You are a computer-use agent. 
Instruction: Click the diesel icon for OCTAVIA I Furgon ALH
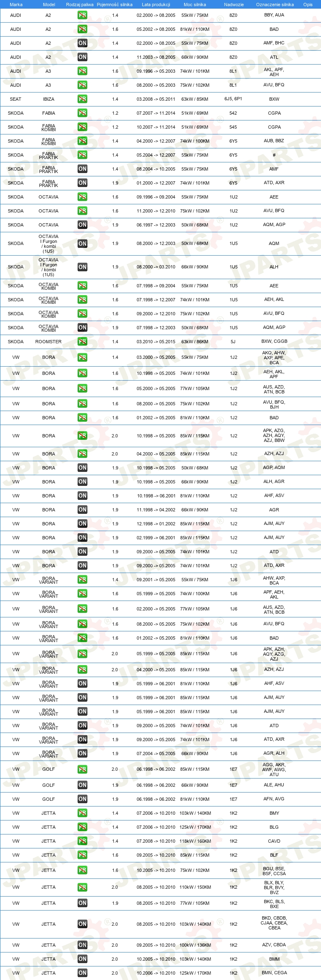[82, 267]
